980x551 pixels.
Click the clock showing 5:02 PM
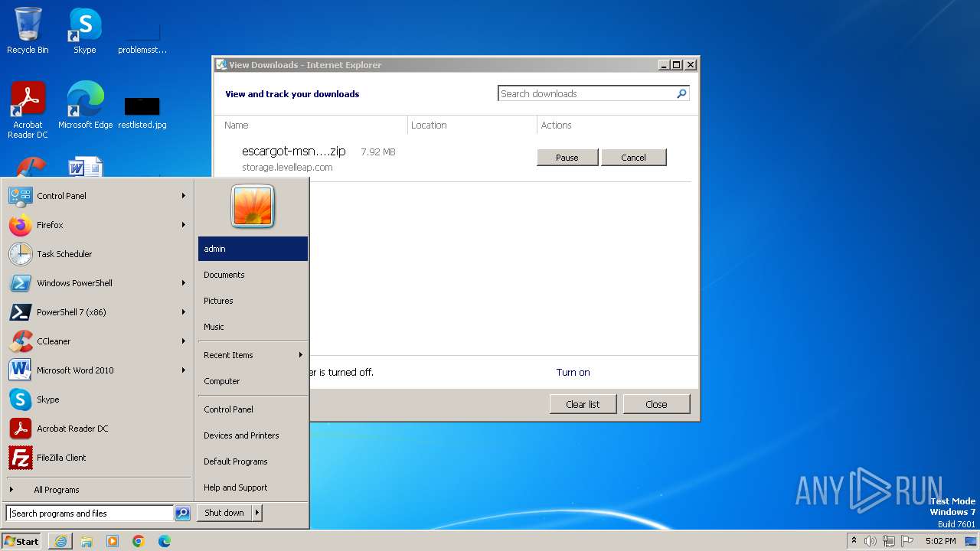click(x=940, y=541)
